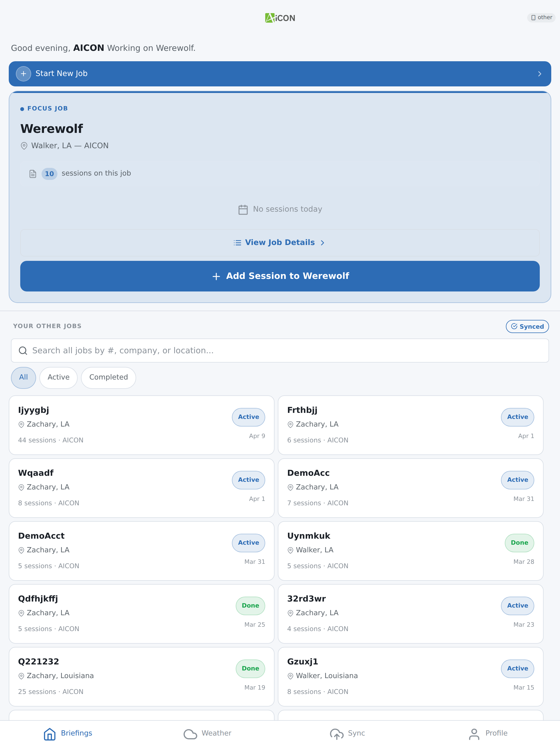560x747 pixels.
Task: Open the Frthbjj job card
Action: pyautogui.click(x=410, y=425)
